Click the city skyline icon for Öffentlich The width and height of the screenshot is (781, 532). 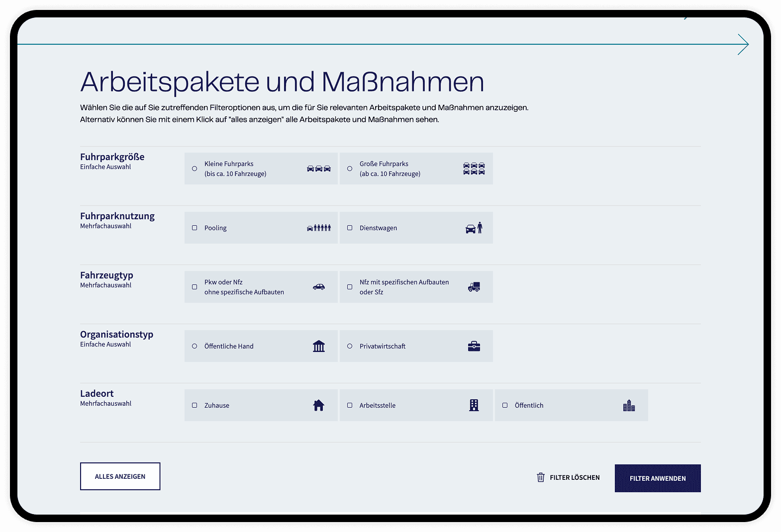(629, 405)
